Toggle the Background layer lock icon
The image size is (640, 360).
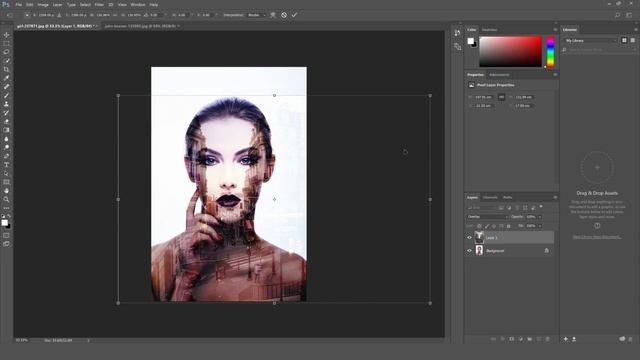coord(547,251)
